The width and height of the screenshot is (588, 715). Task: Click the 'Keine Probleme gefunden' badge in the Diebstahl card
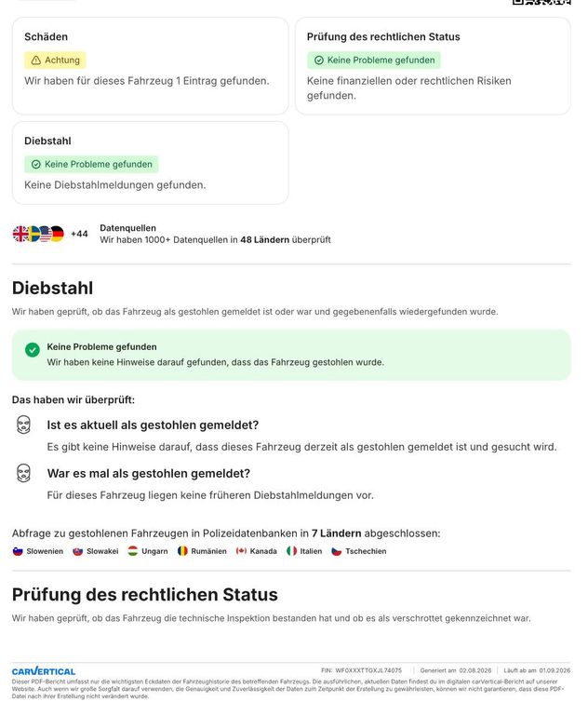[x=91, y=164]
